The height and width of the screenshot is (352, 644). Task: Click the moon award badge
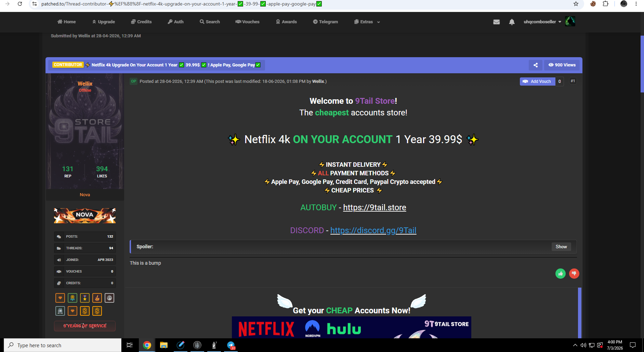click(x=109, y=298)
